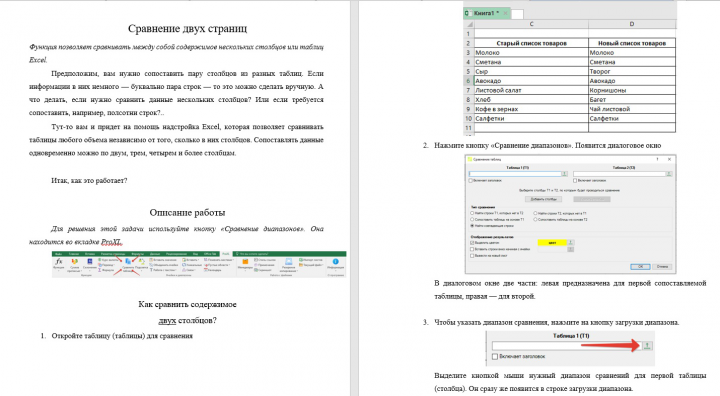The image size is (720, 396).
Task: Click the Excel file icon on Книга1 tab
Action: pos(467,13)
